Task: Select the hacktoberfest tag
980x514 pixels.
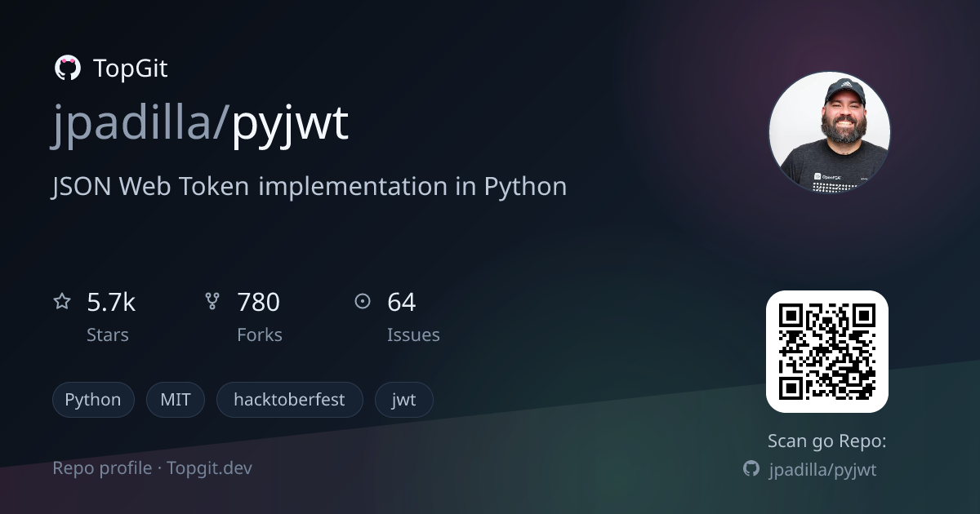Action: point(289,400)
